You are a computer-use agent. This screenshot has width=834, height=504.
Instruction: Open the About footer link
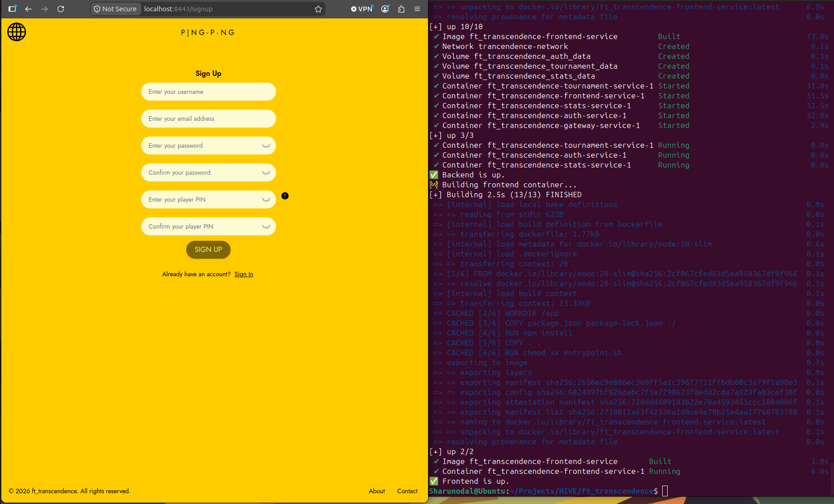click(x=377, y=491)
